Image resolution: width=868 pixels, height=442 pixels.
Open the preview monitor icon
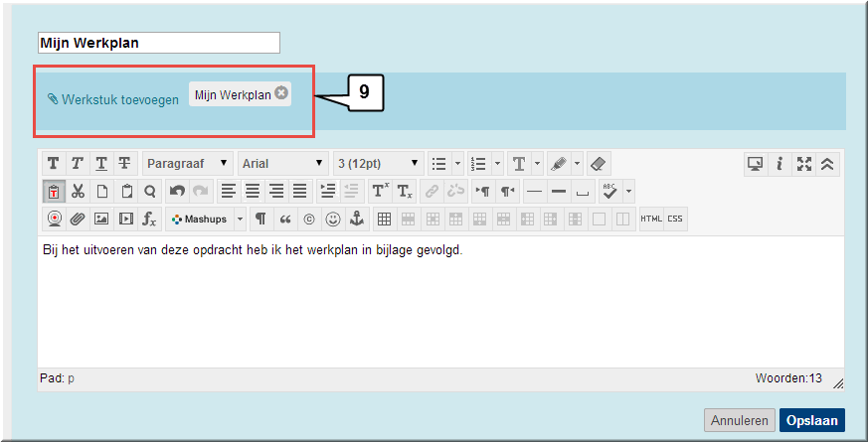756,164
